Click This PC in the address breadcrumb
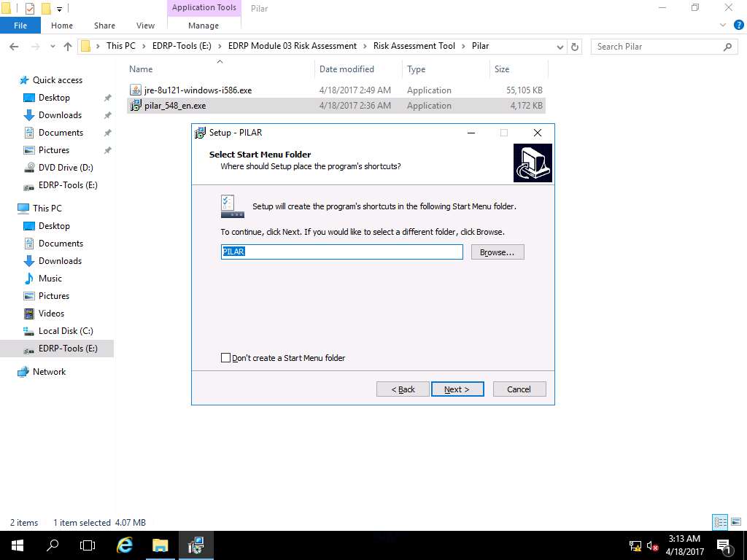Viewport: 747px width, 560px height. [120, 46]
